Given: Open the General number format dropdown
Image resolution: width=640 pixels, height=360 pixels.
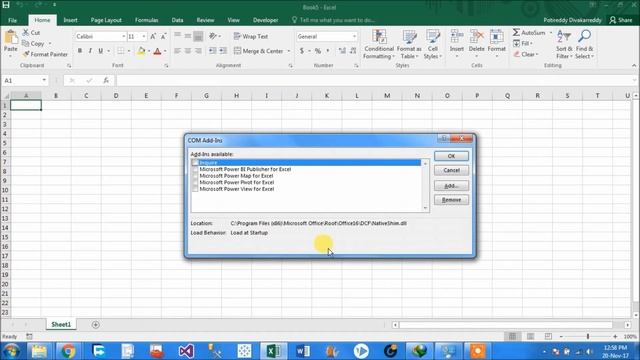Looking at the screenshot, I should point(354,37).
